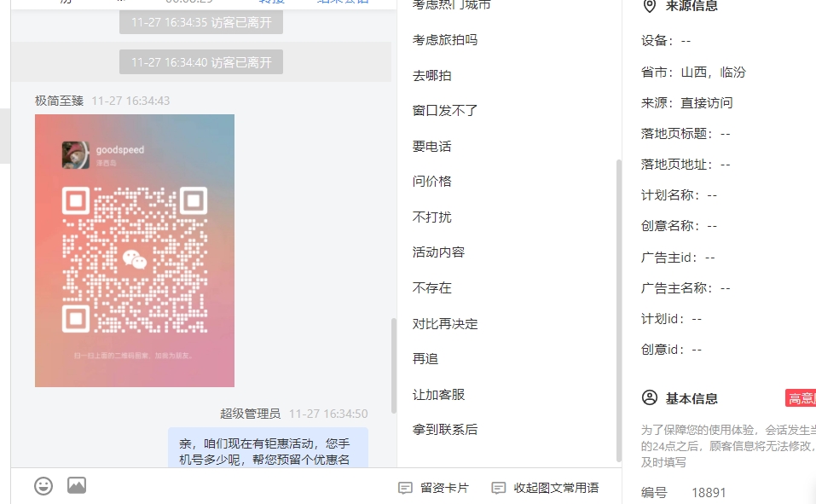
Task: Click the 广告主名称 field
Action: click(x=686, y=288)
